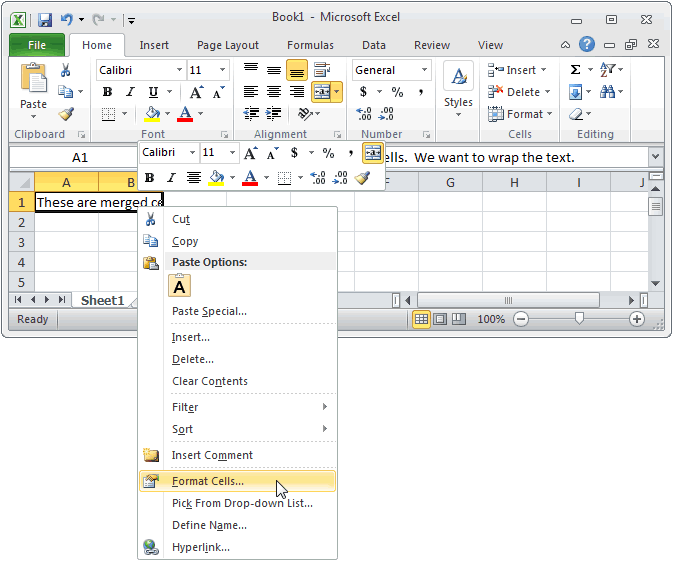This screenshot has height=562, width=674.
Task: Click the Increase Indent icon
Action: (x=273, y=114)
